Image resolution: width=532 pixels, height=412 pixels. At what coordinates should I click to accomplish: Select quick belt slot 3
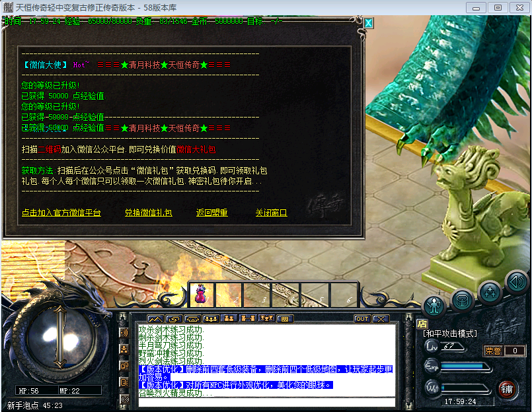tap(257, 294)
